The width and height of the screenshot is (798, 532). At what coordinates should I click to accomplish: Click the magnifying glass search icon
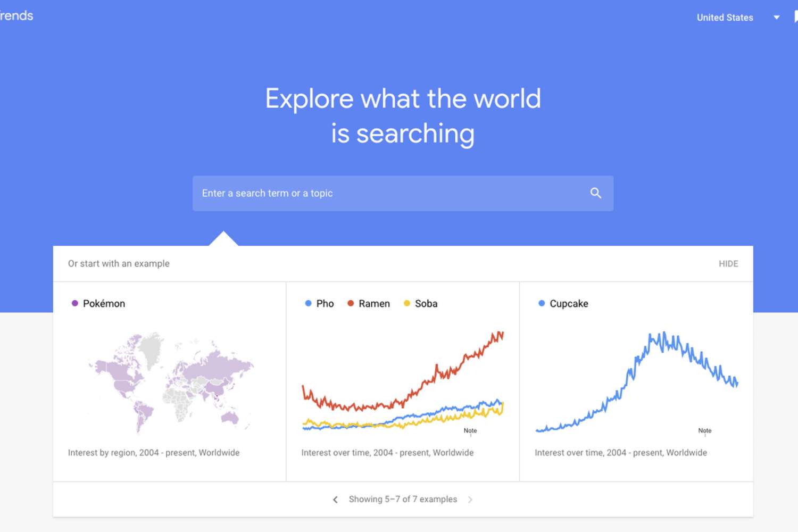[595, 193]
